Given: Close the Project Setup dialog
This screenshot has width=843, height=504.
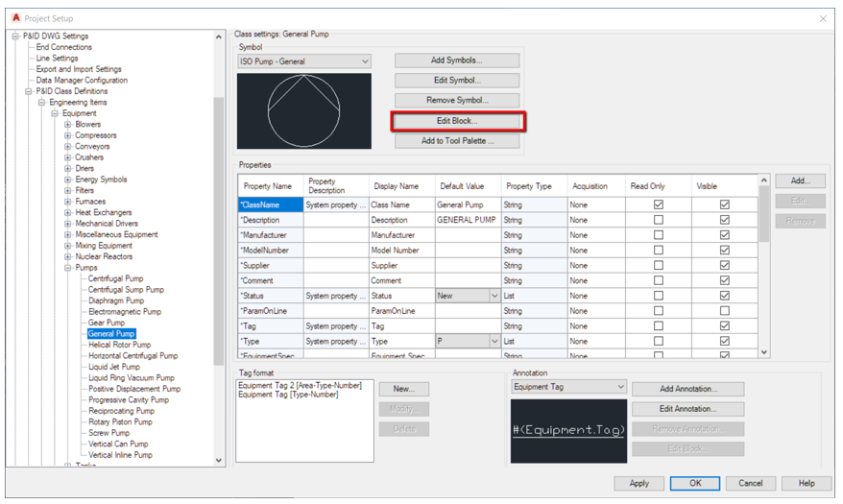Looking at the screenshot, I should click(823, 19).
